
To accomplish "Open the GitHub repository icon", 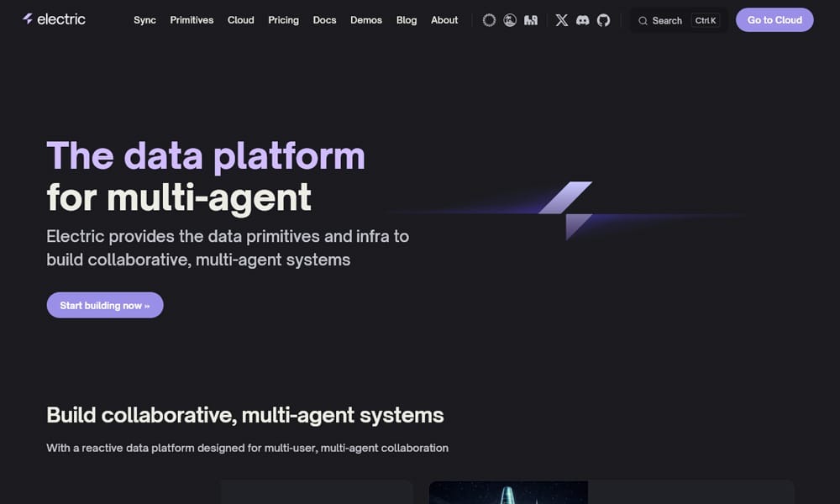I will (603, 20).
